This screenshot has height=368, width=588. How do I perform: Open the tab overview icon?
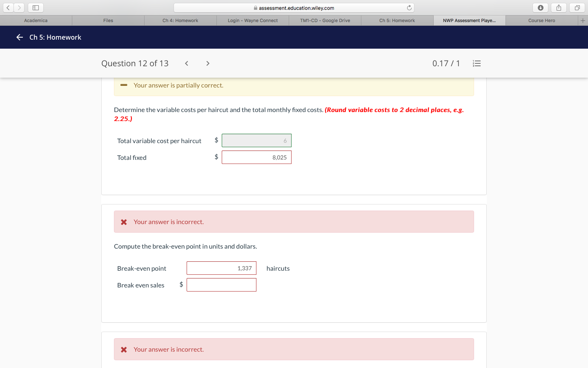576,7
